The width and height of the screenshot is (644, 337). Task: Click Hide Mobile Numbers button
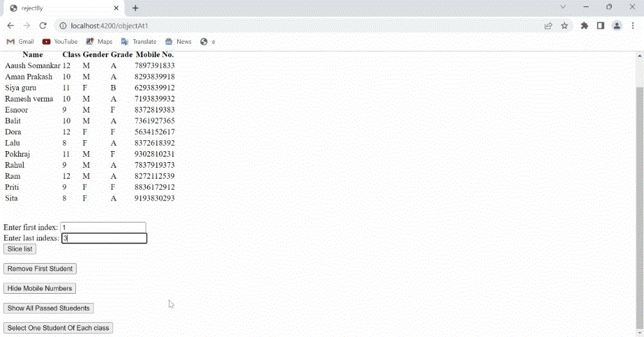click(x=39, y=288)
